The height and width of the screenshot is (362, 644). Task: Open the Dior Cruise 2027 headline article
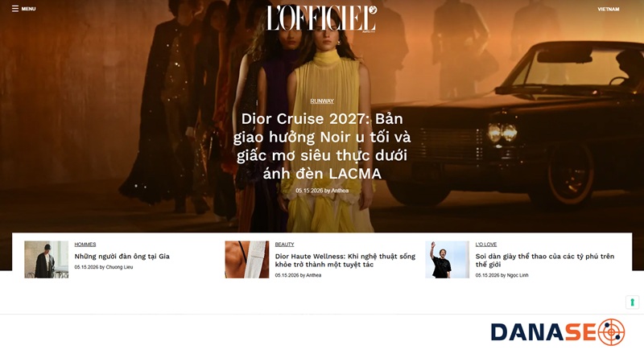click(322, 146)
